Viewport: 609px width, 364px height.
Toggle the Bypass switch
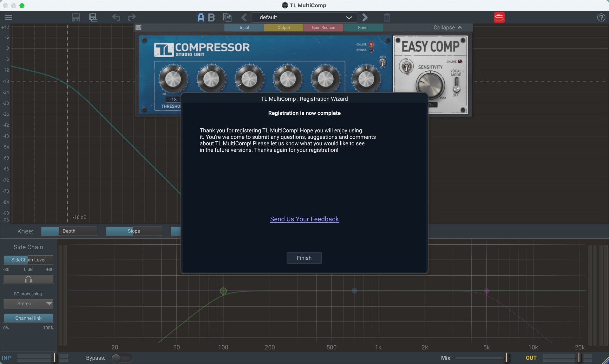coord(121,358)
